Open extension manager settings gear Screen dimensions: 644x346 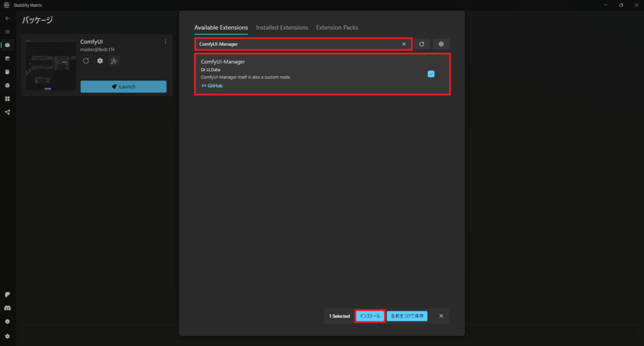point(441,44)
